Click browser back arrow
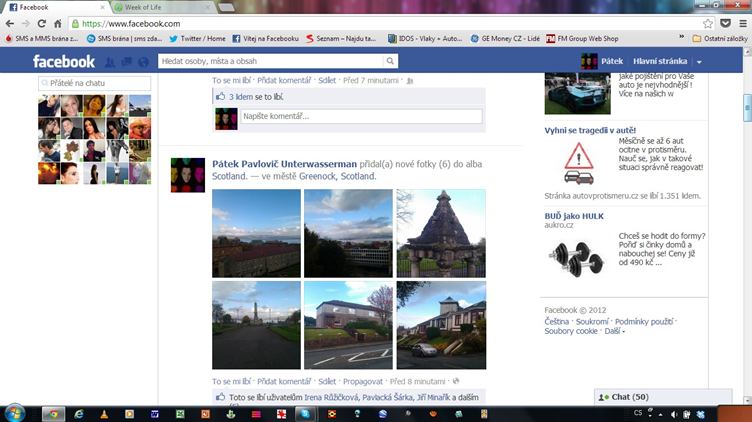Screen dimensions: 752x422 coord(10,23)
